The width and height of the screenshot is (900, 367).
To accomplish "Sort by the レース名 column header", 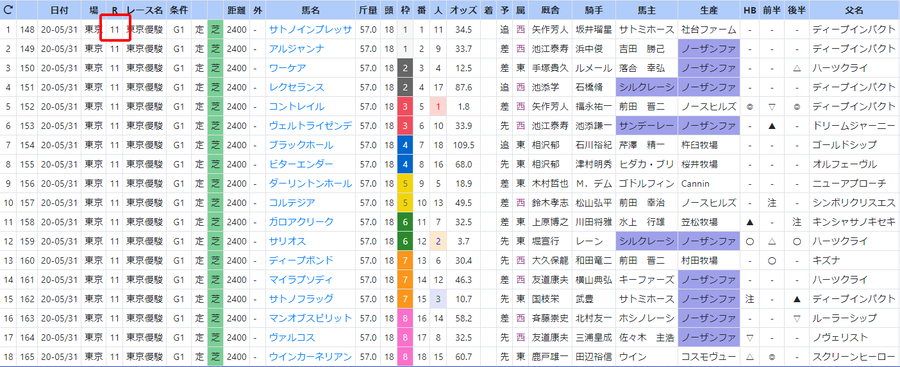I will point(145,10).
